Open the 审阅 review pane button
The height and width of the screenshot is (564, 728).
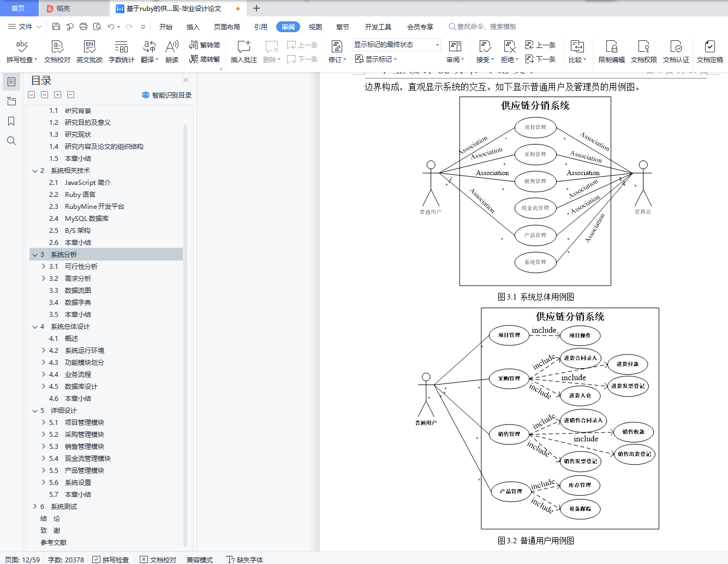point(455,52)
